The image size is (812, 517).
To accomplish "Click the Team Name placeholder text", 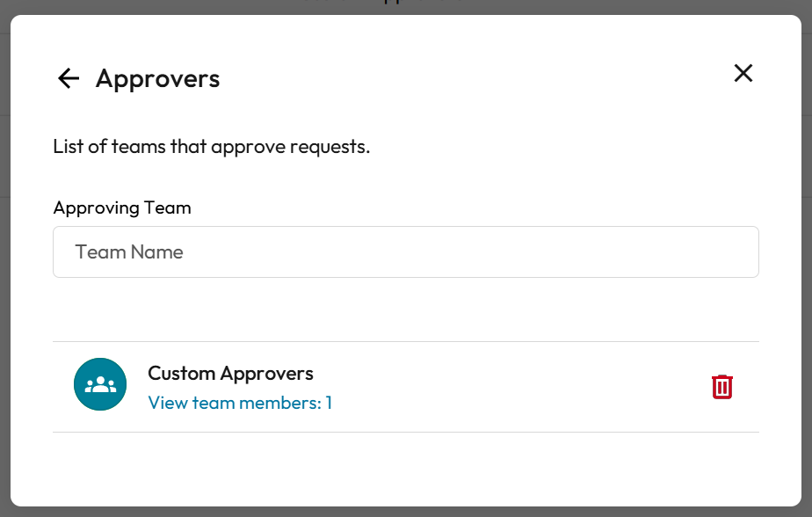I will 129,252.
